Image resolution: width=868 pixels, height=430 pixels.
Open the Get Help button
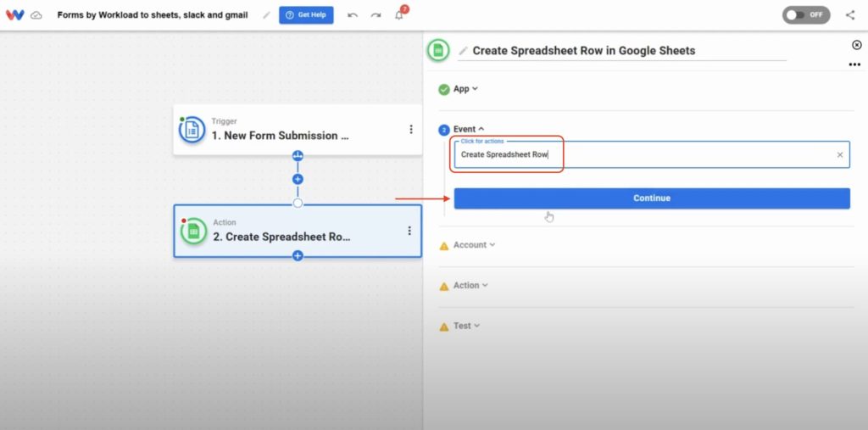pos(306,15)
